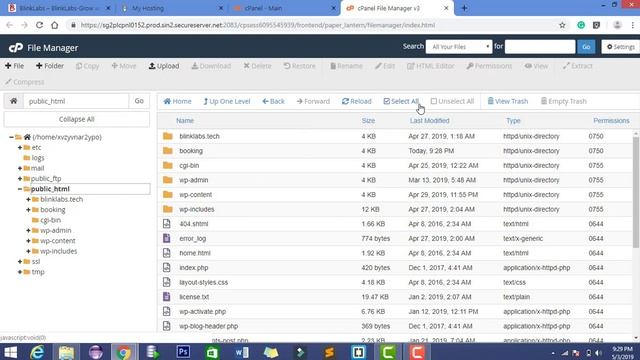The width and height of the screenshot is (640, 360).
Task: Click Empty Trash
Action: point(564,101)
